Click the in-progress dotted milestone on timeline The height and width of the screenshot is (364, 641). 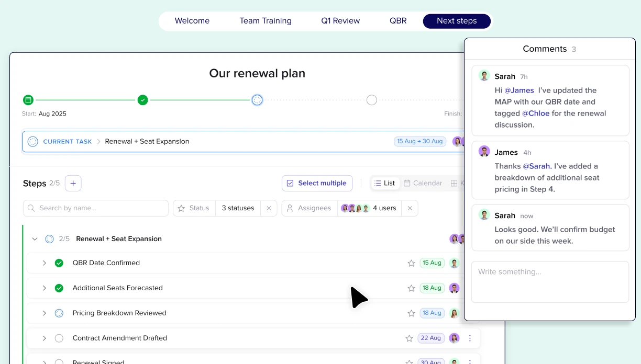[257, 100]
